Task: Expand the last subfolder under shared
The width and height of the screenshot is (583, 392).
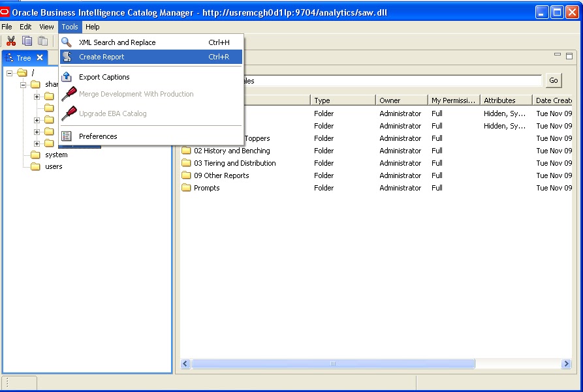Action: [37, 143]
